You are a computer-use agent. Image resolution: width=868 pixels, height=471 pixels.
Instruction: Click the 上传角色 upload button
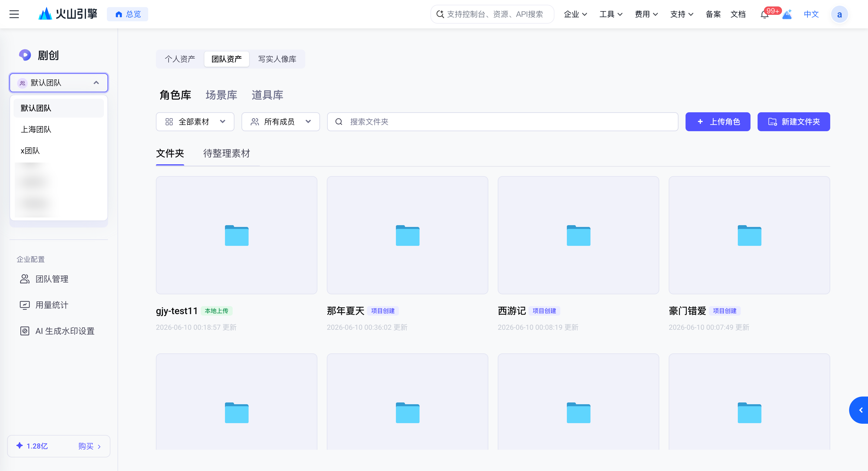tap(718, 122)
